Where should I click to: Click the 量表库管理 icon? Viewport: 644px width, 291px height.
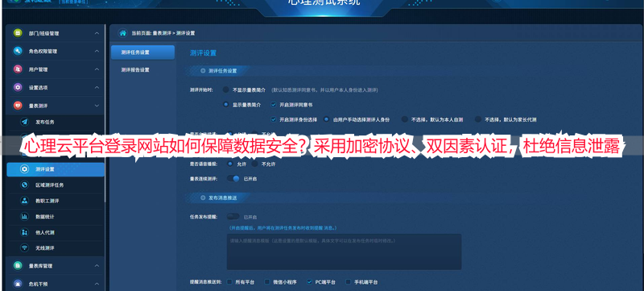pyautogui.click(x=18, y=266)
